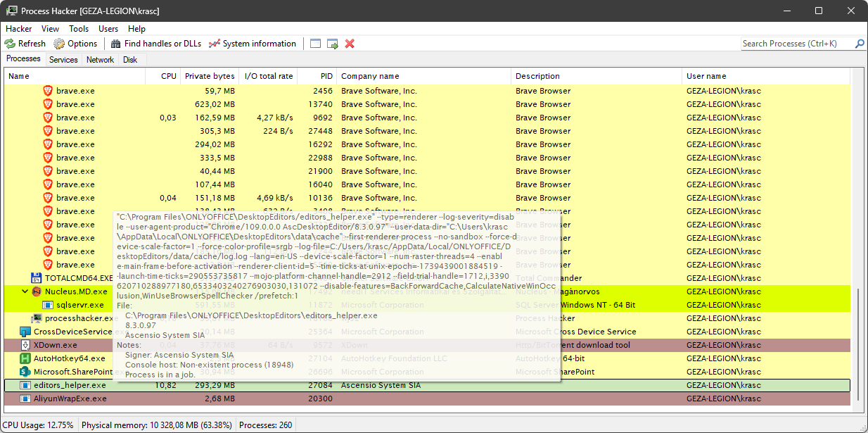Screen dimensions: 868x433
Task: Select the editors_helper.exe process name
Action: coord(70,385)
